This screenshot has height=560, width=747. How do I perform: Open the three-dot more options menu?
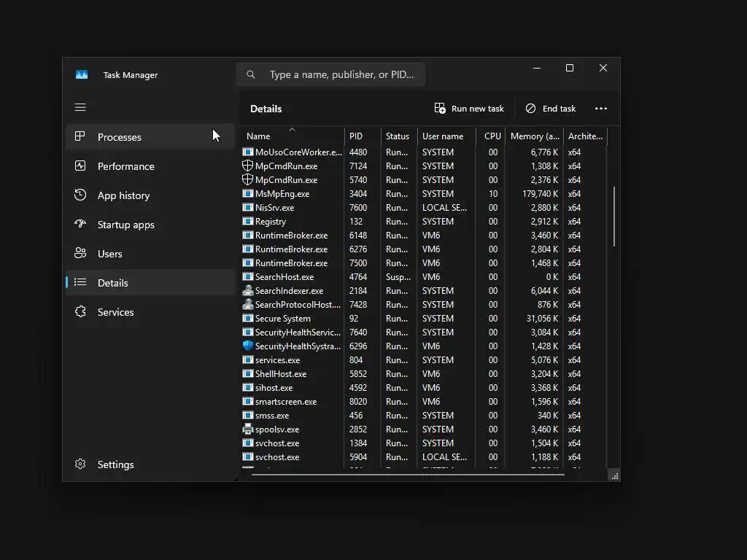click(x=601, y=109)
